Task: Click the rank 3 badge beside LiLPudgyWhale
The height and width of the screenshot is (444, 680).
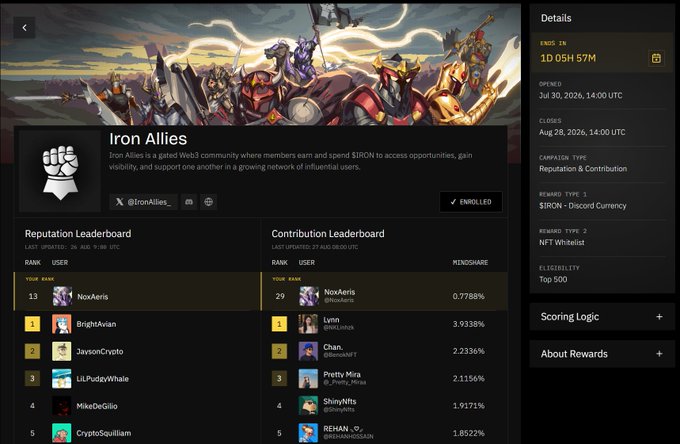Action: click(x=32, y=379)
